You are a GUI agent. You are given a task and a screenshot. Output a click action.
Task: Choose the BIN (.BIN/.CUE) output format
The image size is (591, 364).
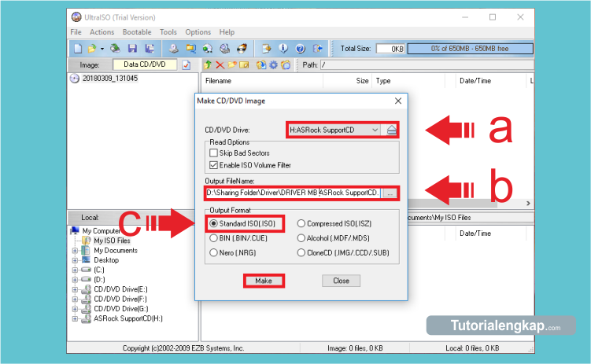click(213, 238)
